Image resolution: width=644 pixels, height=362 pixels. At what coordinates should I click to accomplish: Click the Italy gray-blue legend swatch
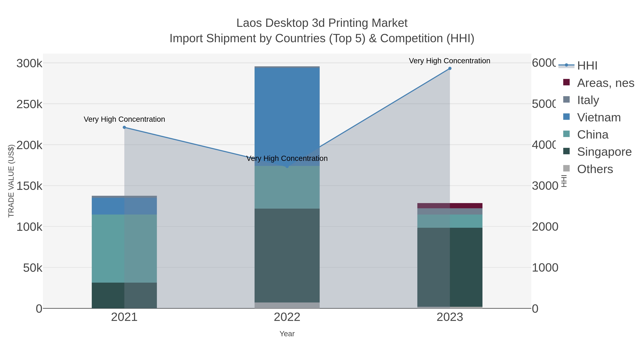567,99
